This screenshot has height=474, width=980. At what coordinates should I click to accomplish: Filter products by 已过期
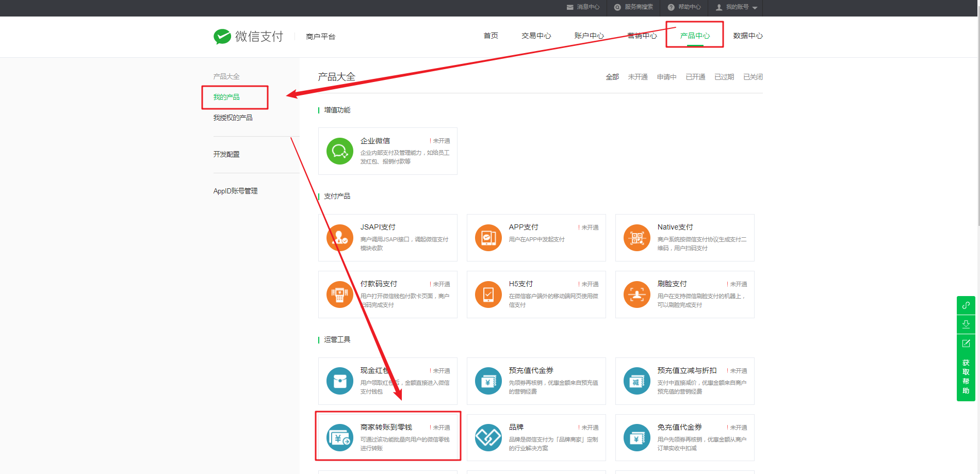click(724, 77)
